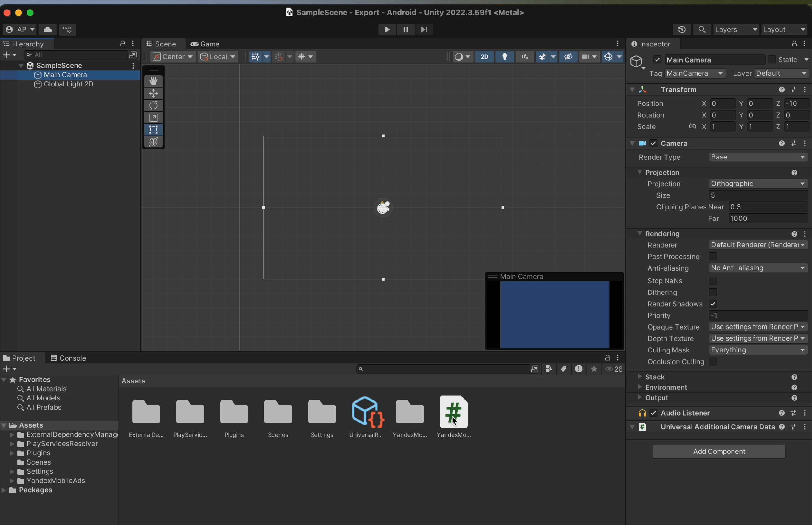
Task: Expand the Packages folder in tree
Action: click(x=4, y=490)
